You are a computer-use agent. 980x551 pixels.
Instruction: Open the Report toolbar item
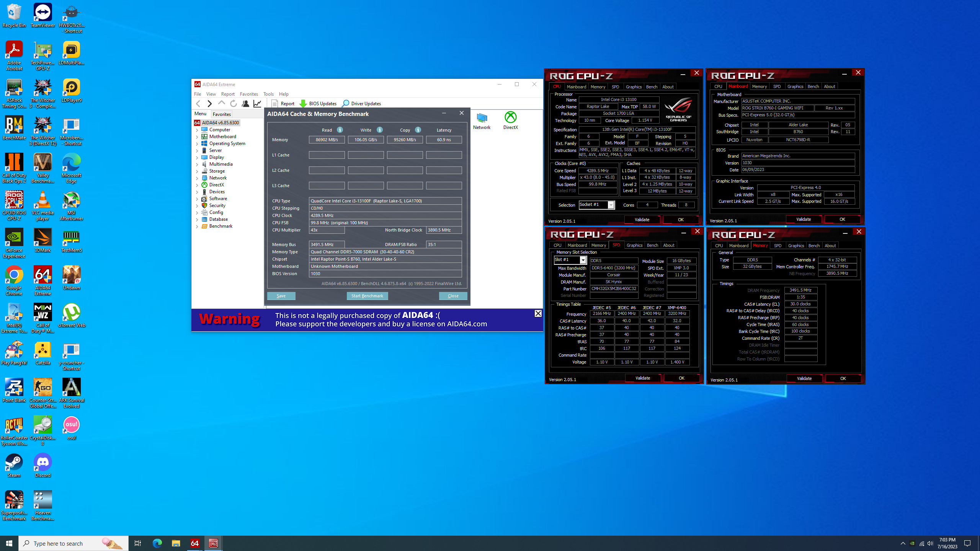tap(283, 103)
